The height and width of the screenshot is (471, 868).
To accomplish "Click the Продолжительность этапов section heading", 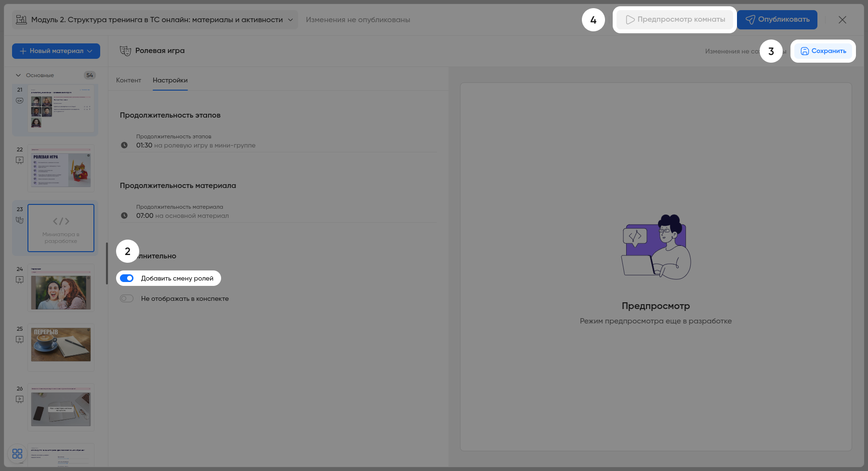I will coord(170,115).
